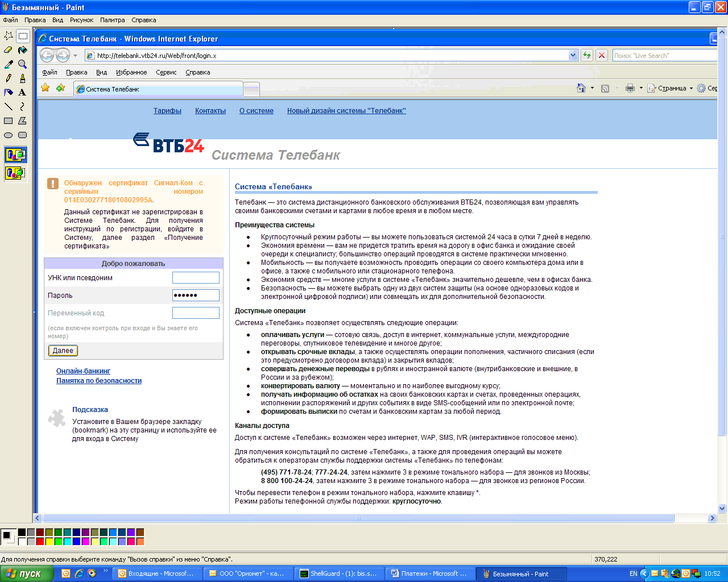Image resolution: width=728 pixels, height=582 pixels.
Task: Follow the Новый дизайн системы "Телебанк" link
Action: point(346,111)
